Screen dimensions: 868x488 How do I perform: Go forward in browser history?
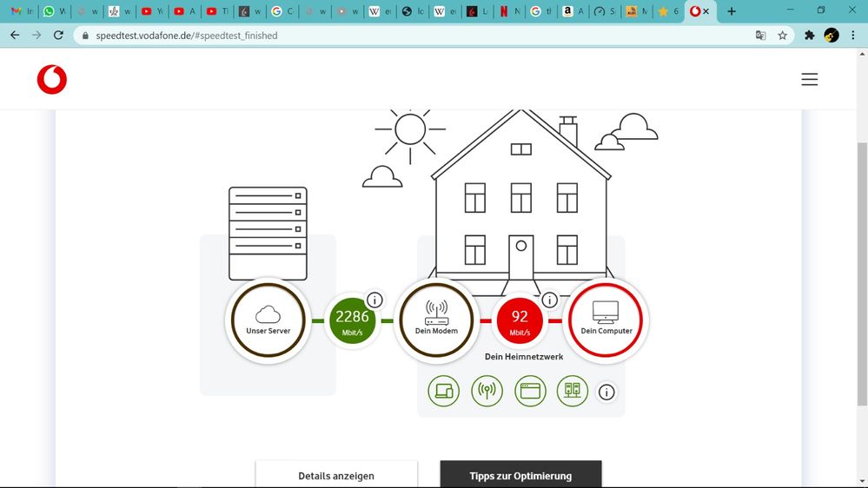[36, 36]
